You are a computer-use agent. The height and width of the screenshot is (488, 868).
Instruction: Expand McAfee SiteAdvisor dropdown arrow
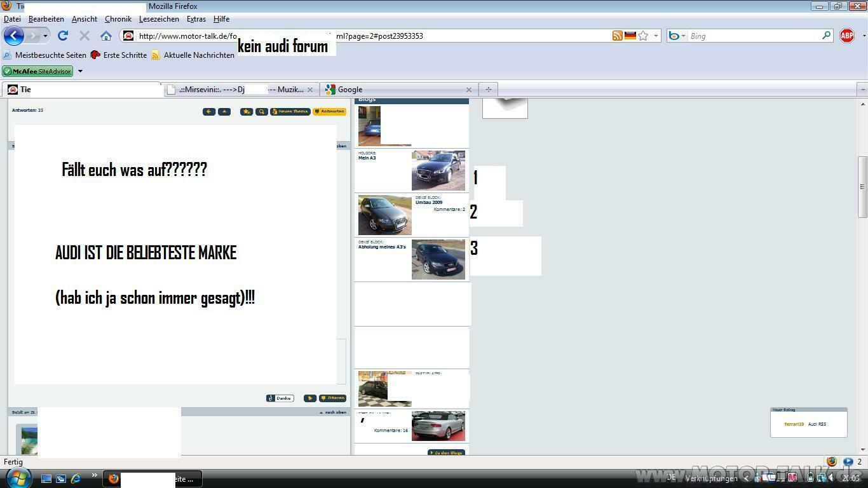80,71
